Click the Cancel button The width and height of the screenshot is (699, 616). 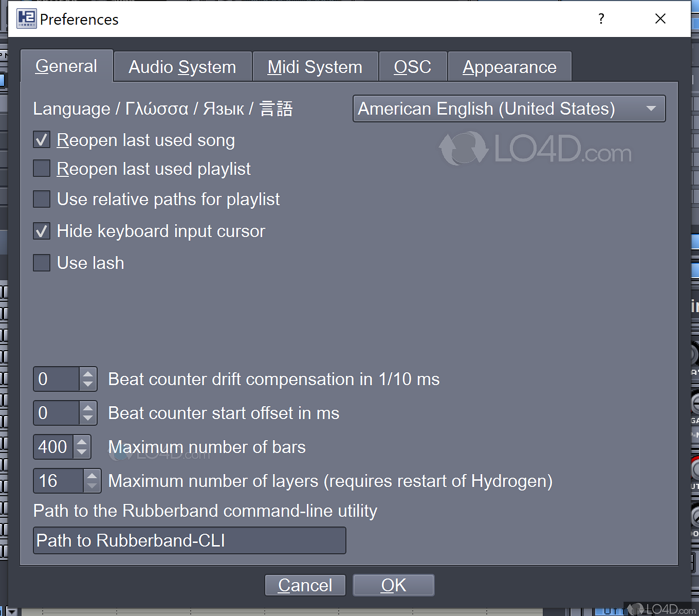coord(305,585)
